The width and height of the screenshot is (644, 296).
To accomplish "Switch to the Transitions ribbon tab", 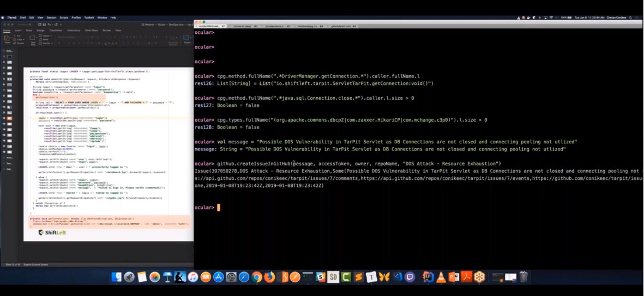I will click(x=56, y=31).
